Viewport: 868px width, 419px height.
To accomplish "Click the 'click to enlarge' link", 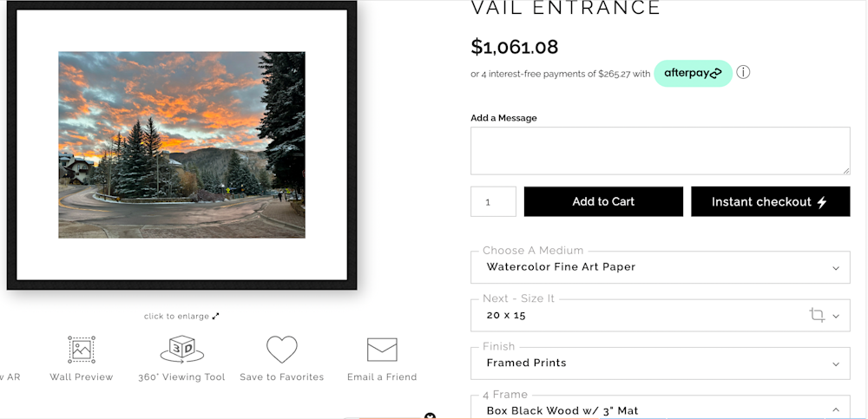I will coord(176,317).
